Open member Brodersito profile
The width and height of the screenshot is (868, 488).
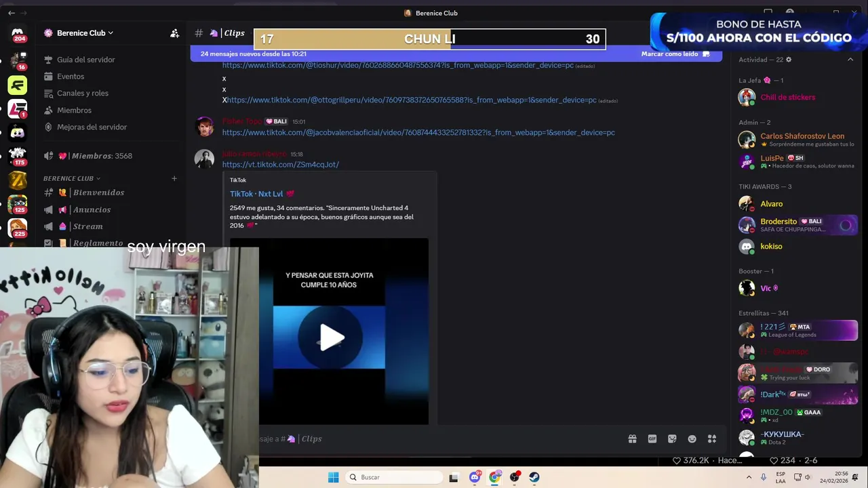[797, 225]
